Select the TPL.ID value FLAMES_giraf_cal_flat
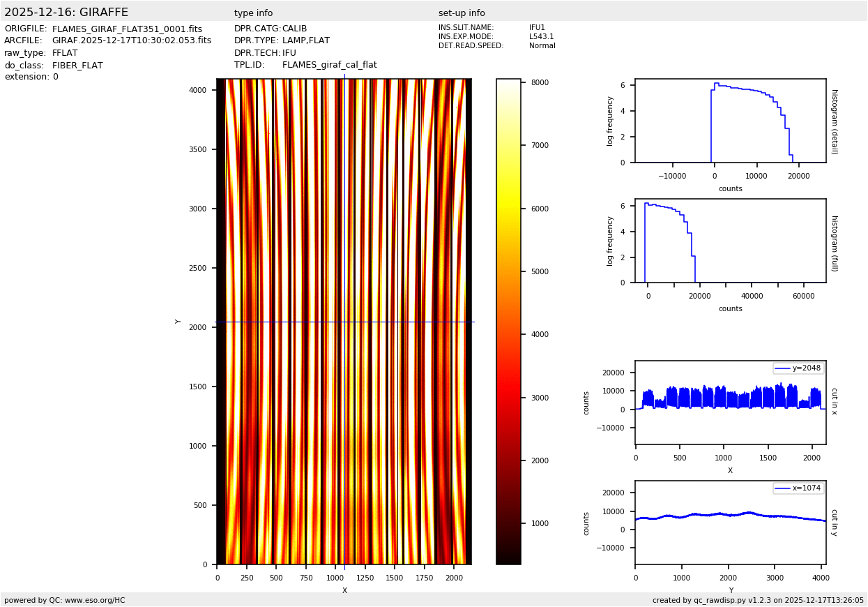The width and height of the screenshot is (868, 607). coord(329,65)
